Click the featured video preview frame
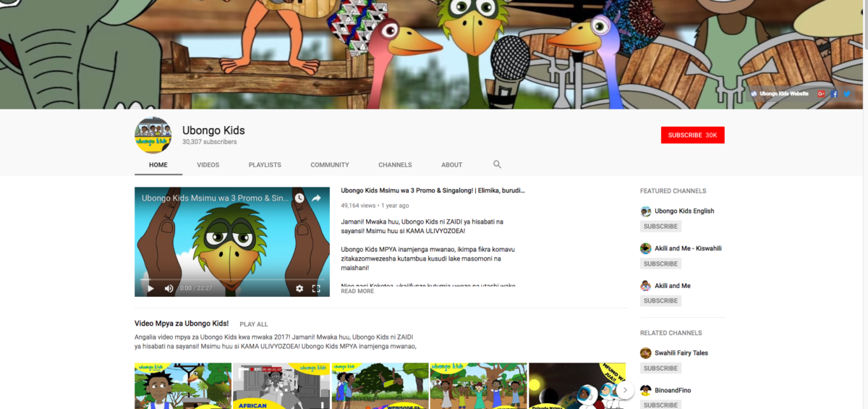This screenshot has width=868, height=409. (232, 242)
